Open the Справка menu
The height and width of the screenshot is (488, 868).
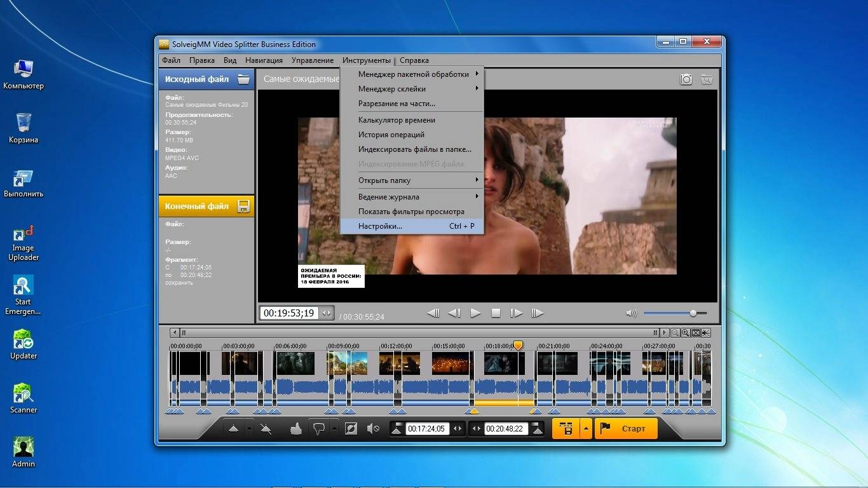[x=414, y=60]
